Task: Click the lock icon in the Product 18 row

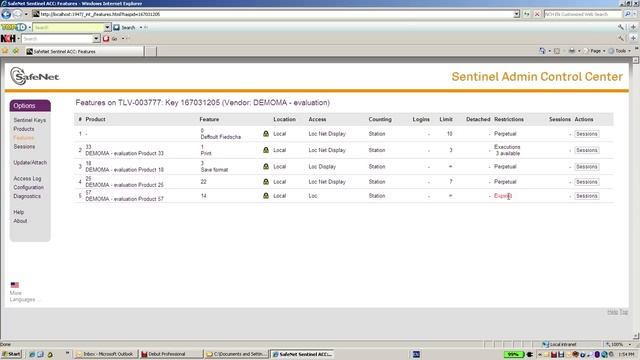Action: tap(266, 166)
